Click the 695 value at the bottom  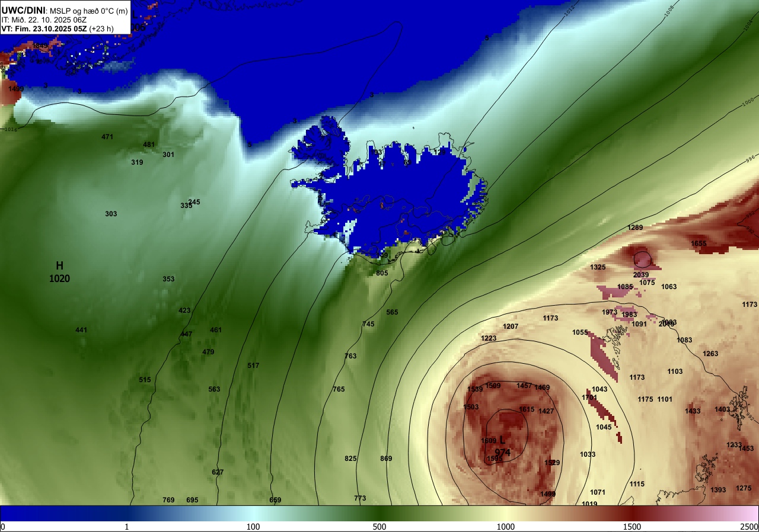coord(192,500)
